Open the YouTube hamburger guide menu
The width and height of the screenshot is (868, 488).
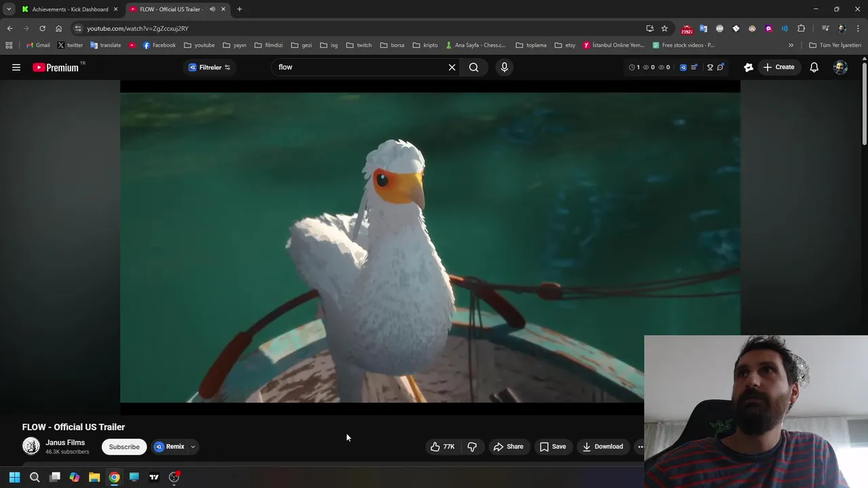(16, 67)
